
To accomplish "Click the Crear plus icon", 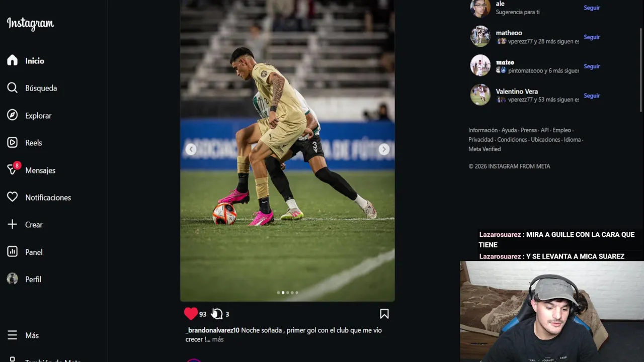I will [x=12, y=225].
